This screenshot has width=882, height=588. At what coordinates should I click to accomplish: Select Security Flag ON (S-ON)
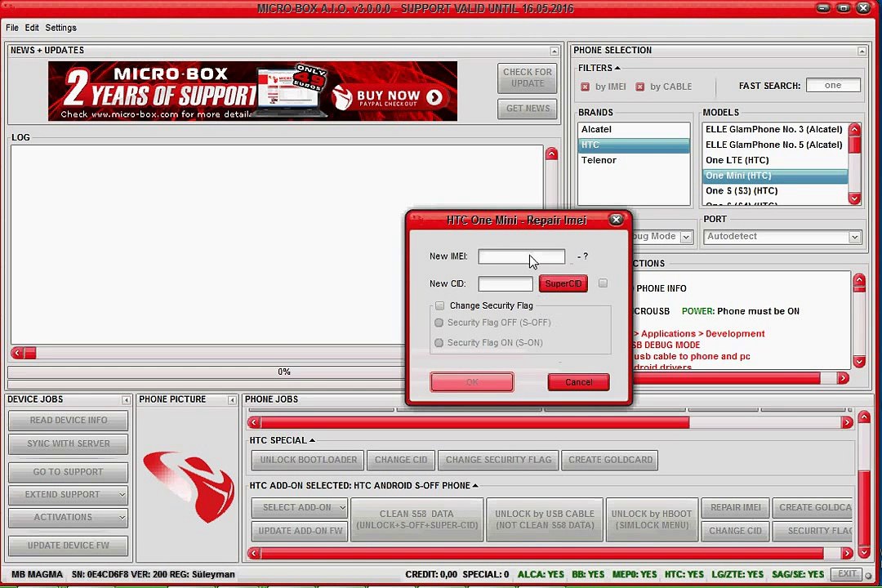pos(439,343)
